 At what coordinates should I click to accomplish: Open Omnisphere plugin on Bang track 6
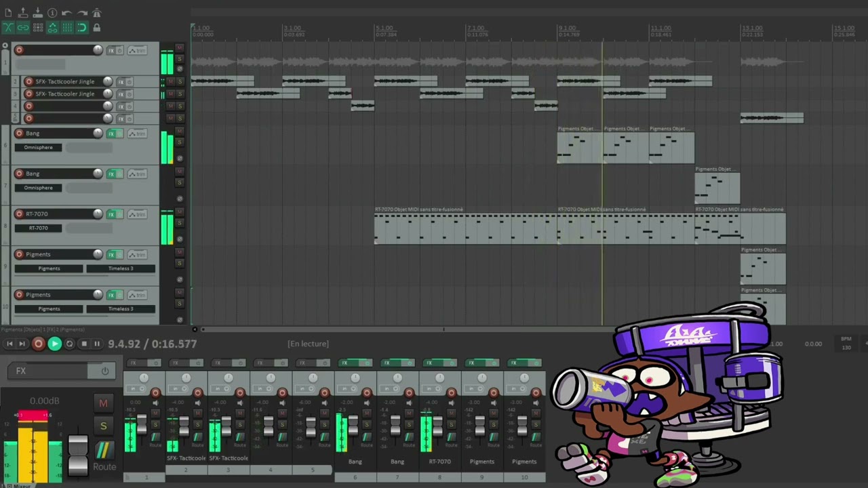pyautogui.click(x=39, y=148)
